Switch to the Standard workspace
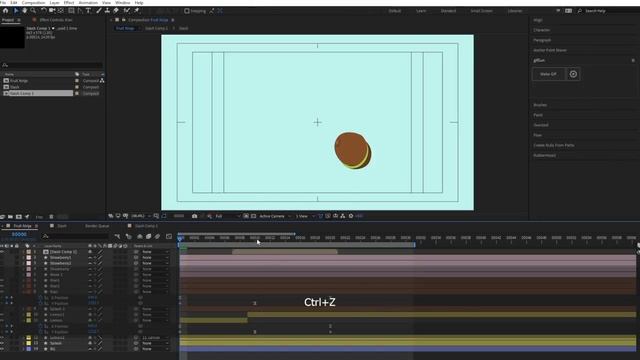 point(449,11)
